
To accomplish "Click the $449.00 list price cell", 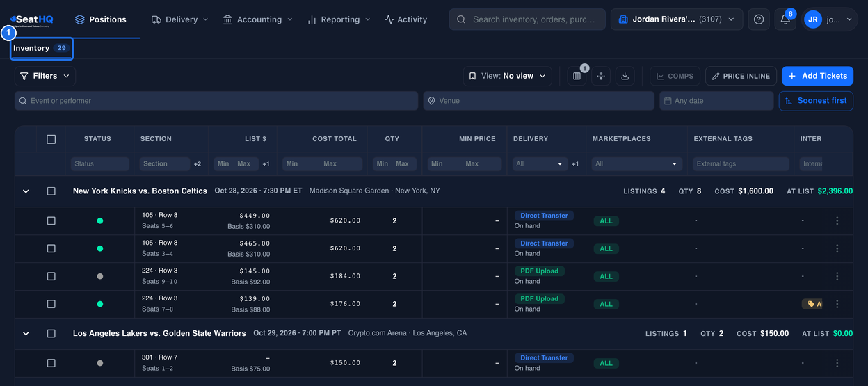I will [x=255, y=216].
